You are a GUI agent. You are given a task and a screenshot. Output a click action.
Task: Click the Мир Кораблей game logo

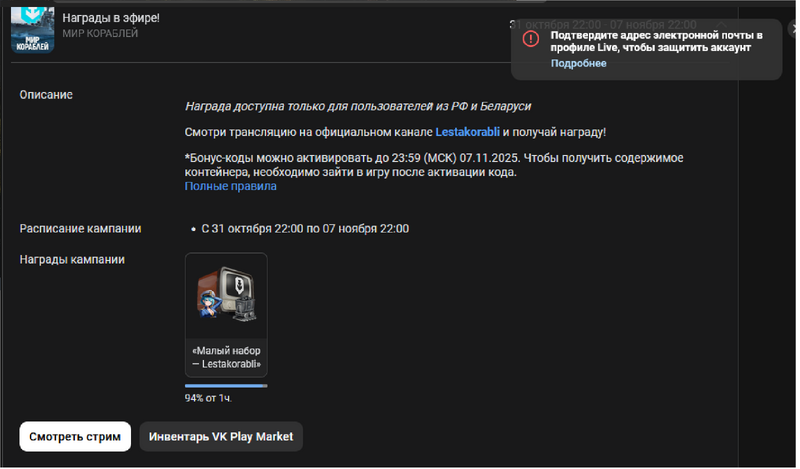click(32, 30)
